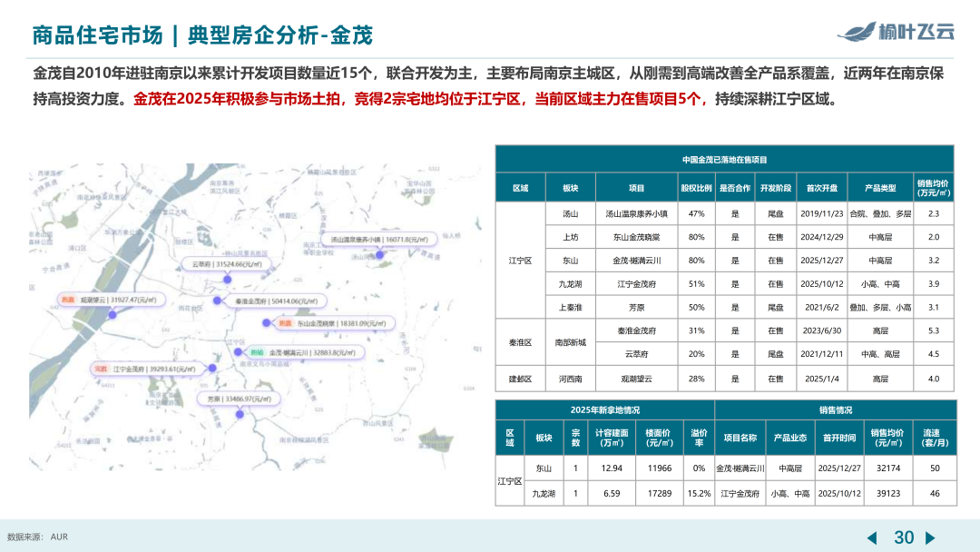980x552 pixels.
Task: Click the 数据来源: AUR footer text
Action: [37, 537]
